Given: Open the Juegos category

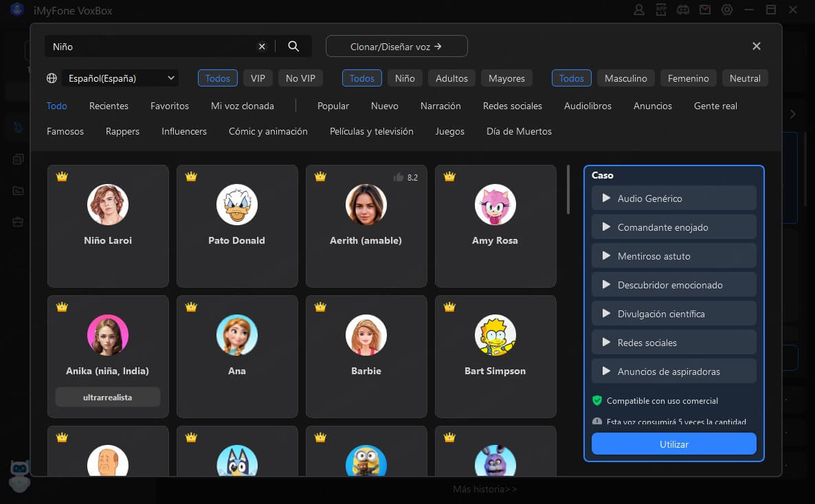Looking at the screenshot, I should (x=449, y=131).
